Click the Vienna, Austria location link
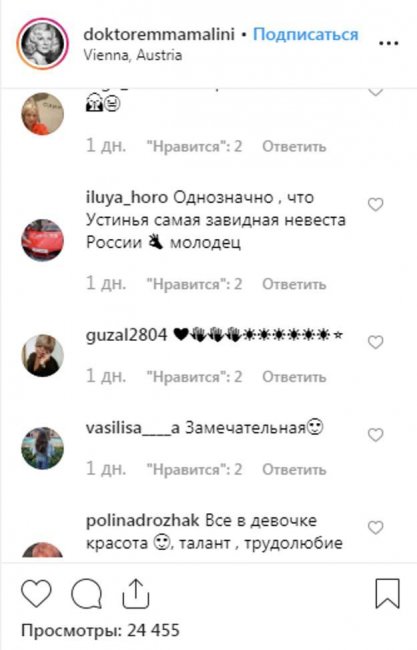Screen dimensions: 417x650 tap(133, 55)
